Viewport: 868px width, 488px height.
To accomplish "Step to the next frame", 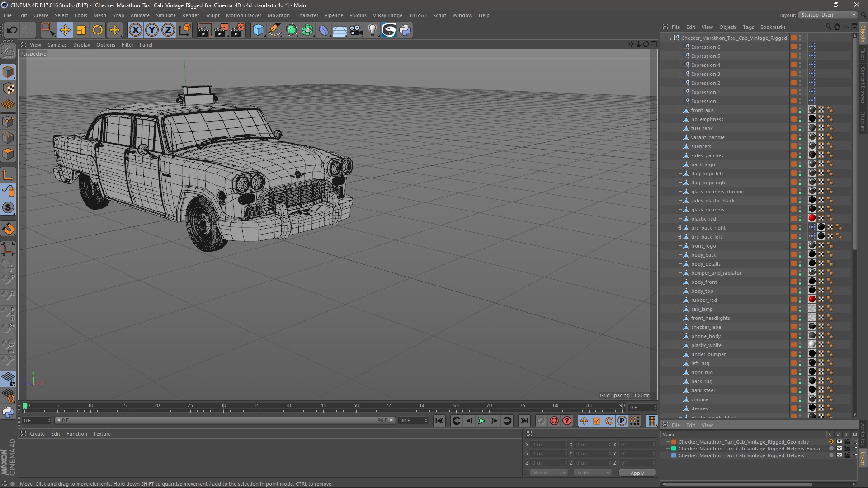I will click(494, 421).
